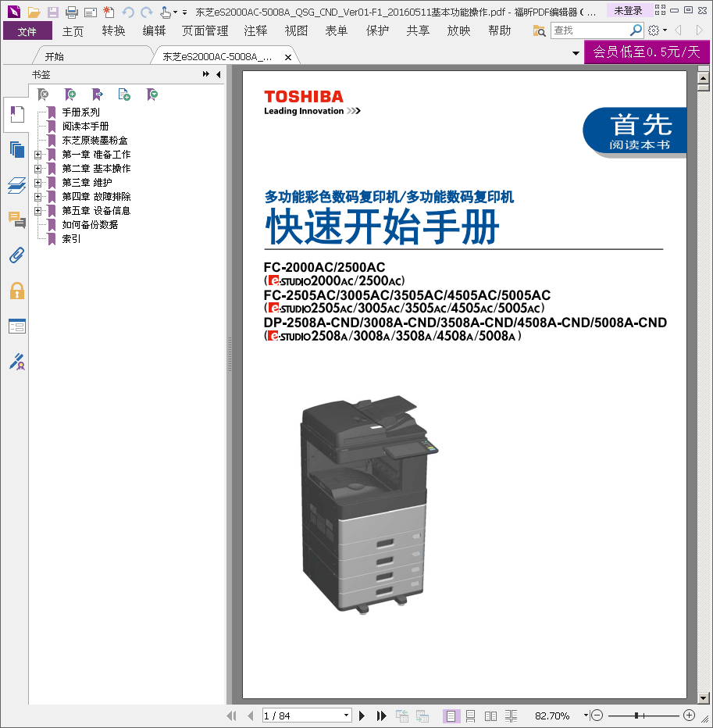Screen dimensions: 713x728
Task: Switch to the 注释 ribbon tab
Action: [256, 31]
